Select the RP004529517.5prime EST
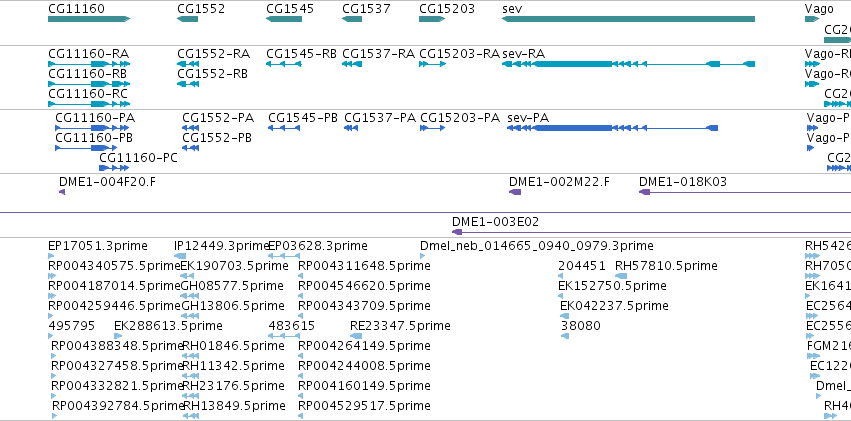851x421 pixels. point(301,417)
